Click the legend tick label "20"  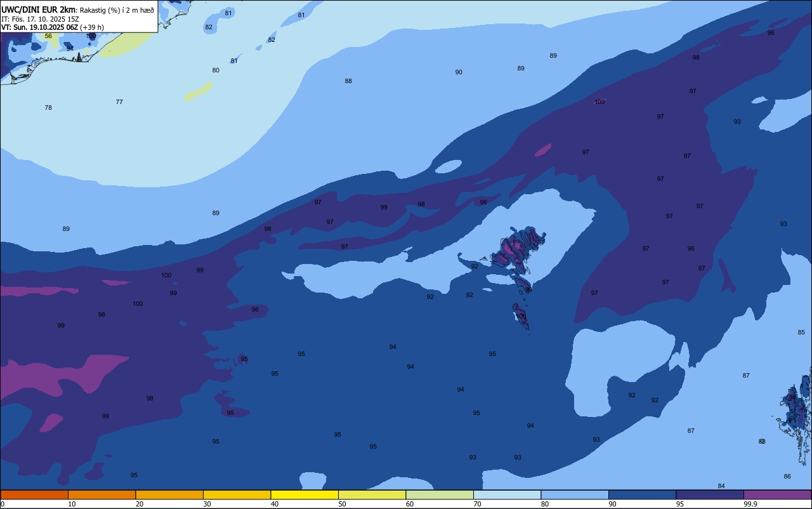coord(140,504)
